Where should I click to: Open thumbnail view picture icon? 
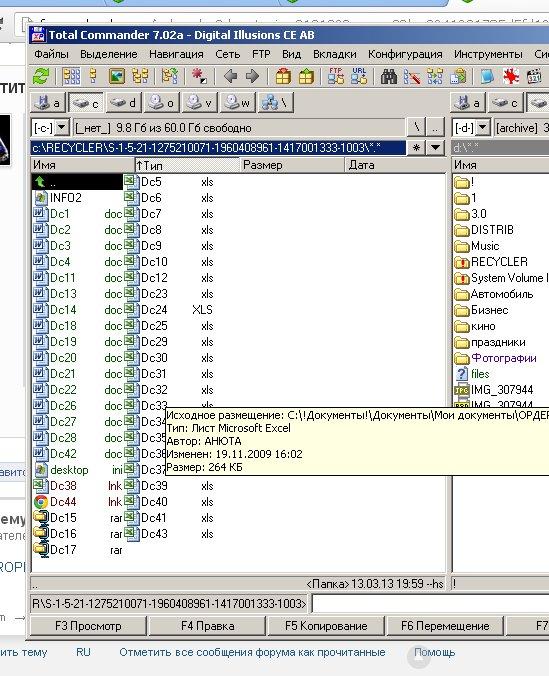click(116, 77)
